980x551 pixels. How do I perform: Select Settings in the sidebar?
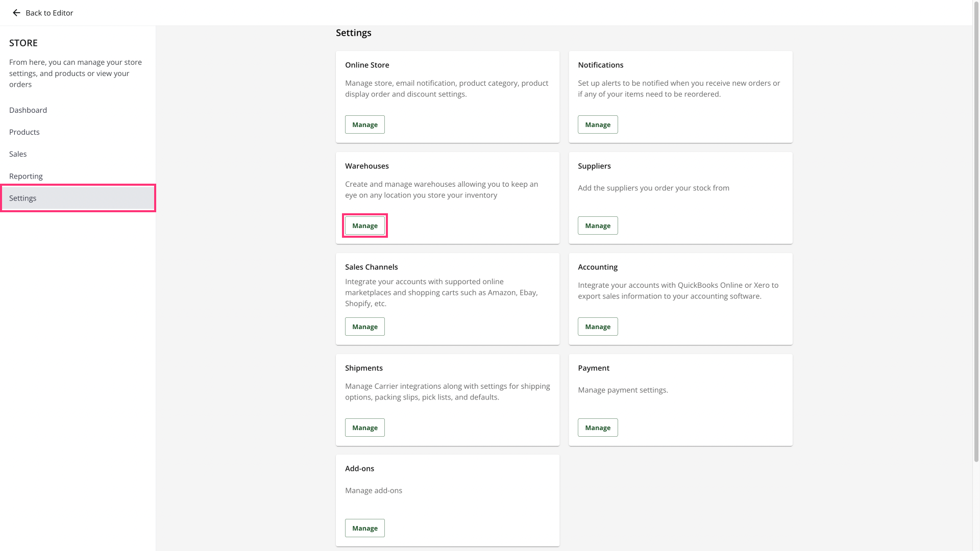[23, 198]
